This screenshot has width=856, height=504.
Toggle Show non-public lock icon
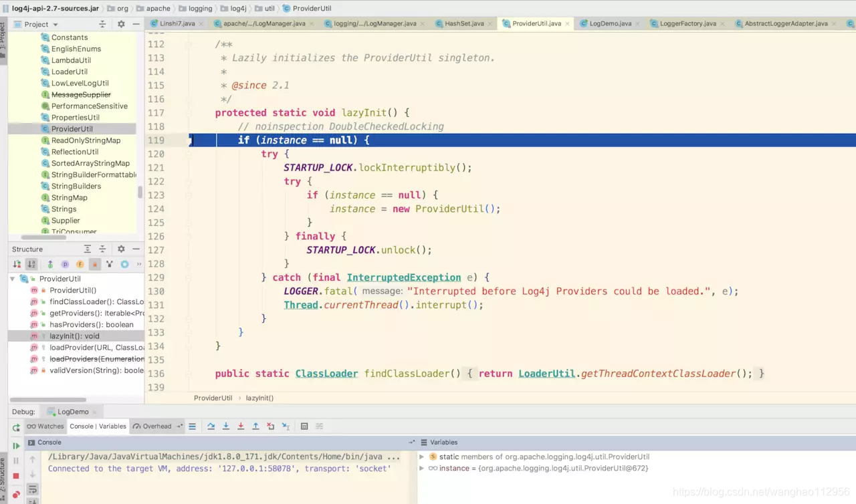click(95, 265)
